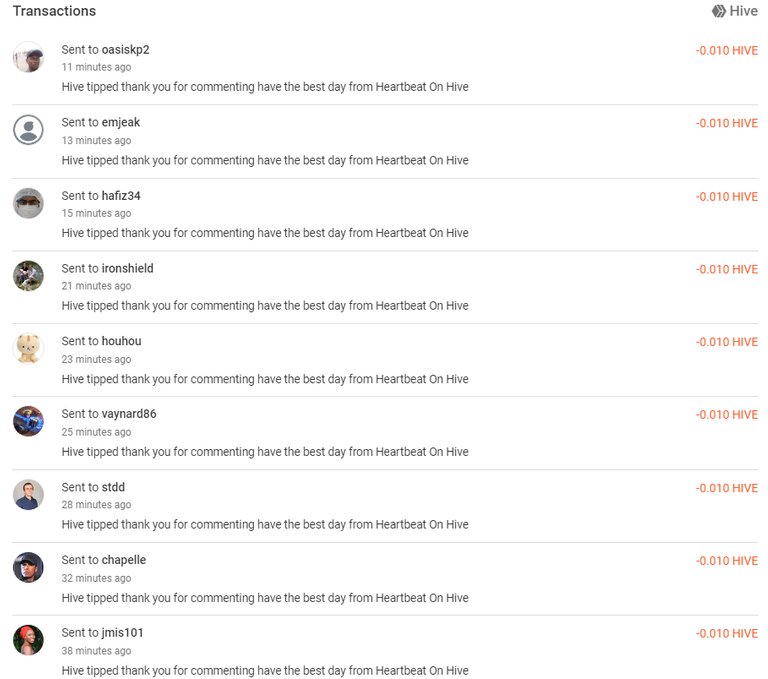
Task: Click -0.010 HIVE amount for houhou
Action: tap(727, 342)
